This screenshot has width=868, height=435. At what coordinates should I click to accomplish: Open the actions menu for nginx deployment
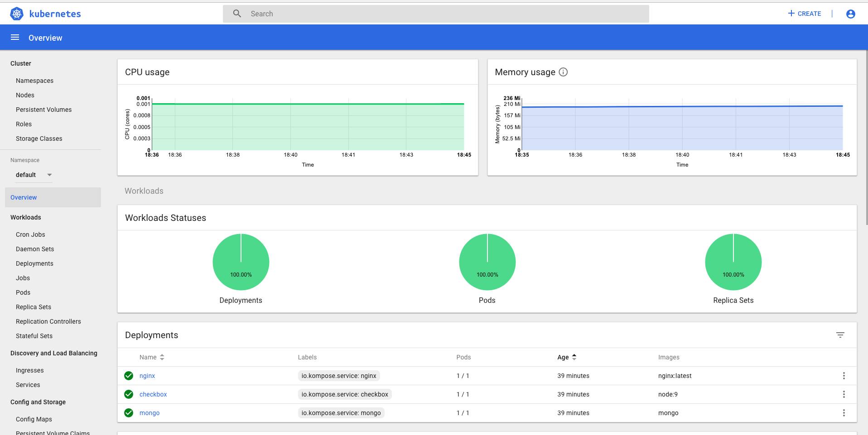pyautogui.click(x=844, y=376)
